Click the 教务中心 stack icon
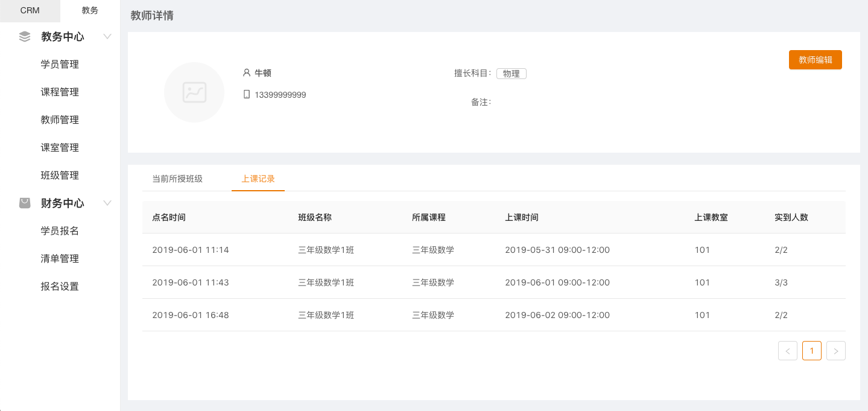Screen dimensions: 868x411 pos(25,37)
